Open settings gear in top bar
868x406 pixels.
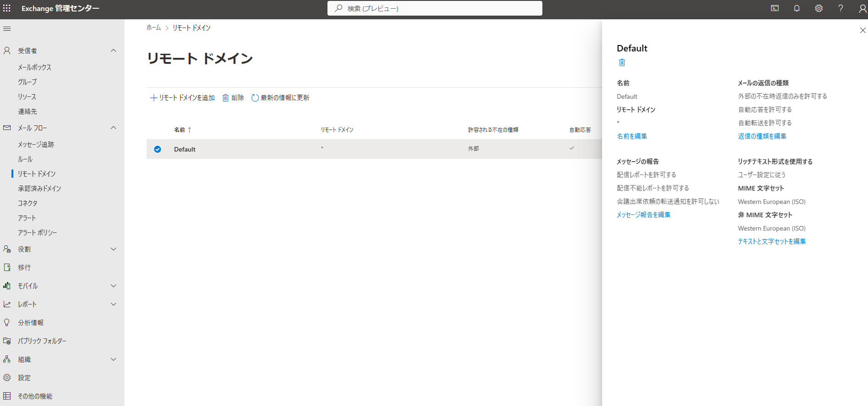point(819,8)
